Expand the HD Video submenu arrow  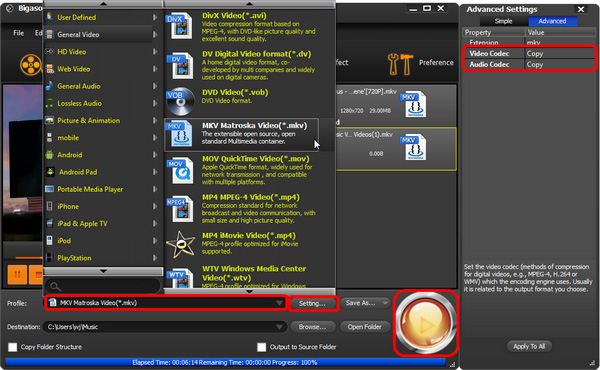(155, 52)
